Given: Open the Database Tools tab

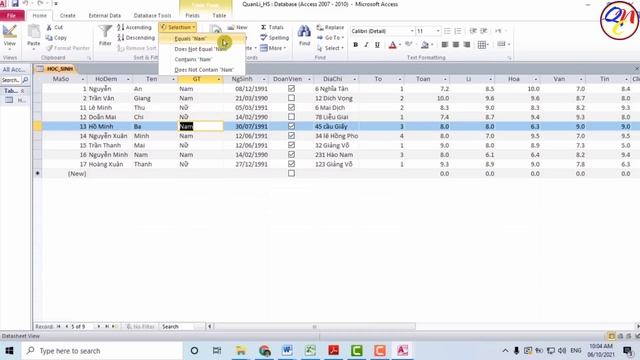Looking at the screenshot, I should (x=152, y=16).
